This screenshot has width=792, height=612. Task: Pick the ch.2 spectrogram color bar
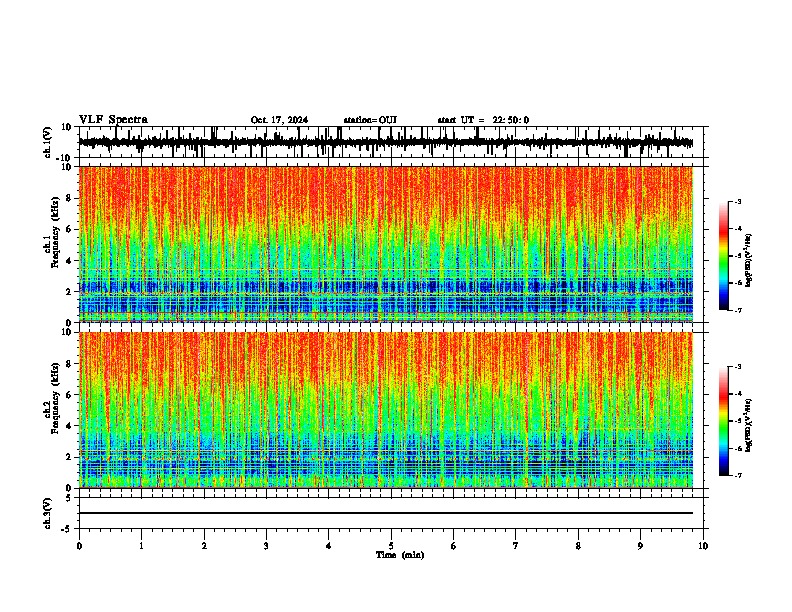coord(724,421)
